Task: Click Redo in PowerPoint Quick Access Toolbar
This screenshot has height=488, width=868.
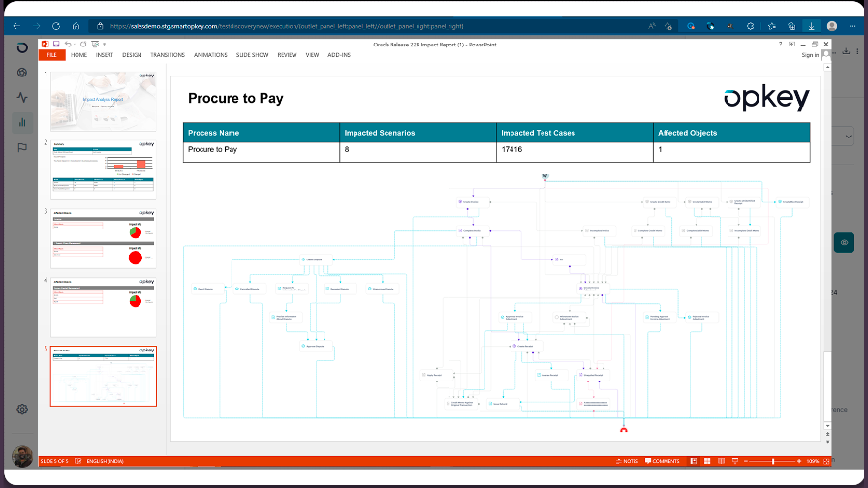Action: pos(83,44)
